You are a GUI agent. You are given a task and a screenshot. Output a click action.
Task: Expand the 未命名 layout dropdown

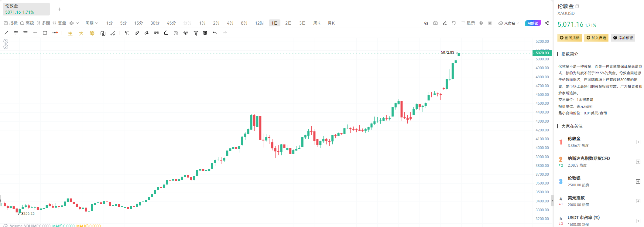509,23
